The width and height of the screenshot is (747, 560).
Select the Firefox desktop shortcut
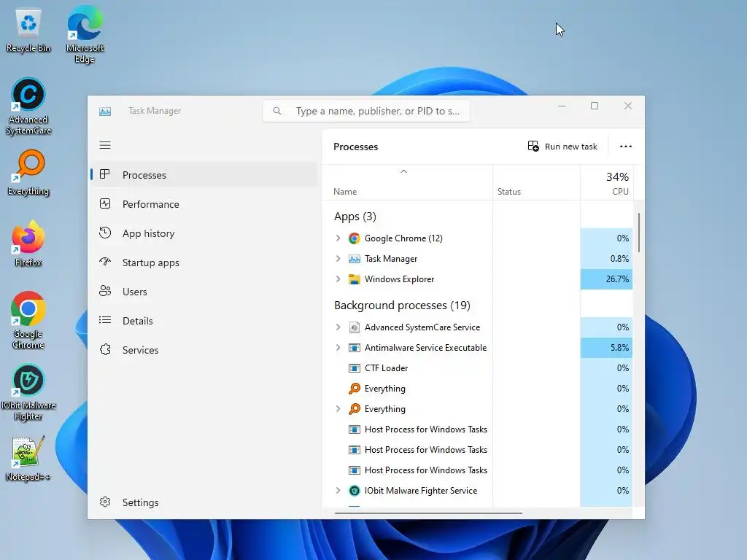[x=28, y=244]
